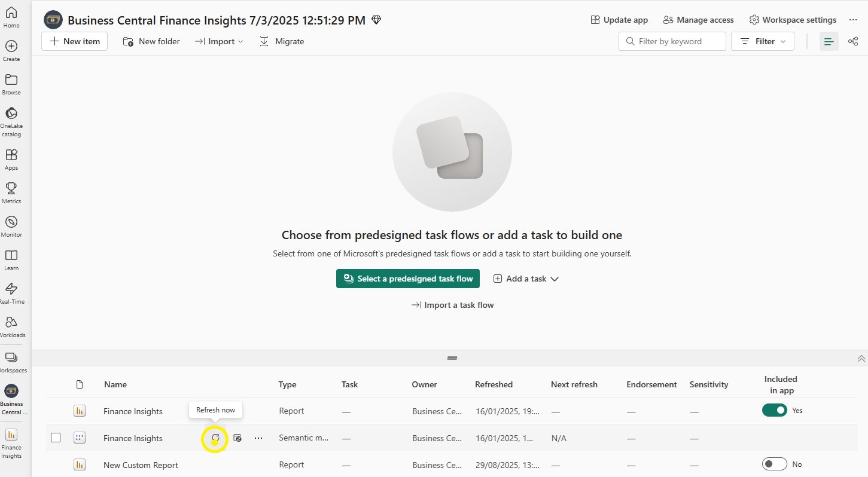Open Browse in the left sidebar
This screenshot has height=477, width=868.
(11, 84)
